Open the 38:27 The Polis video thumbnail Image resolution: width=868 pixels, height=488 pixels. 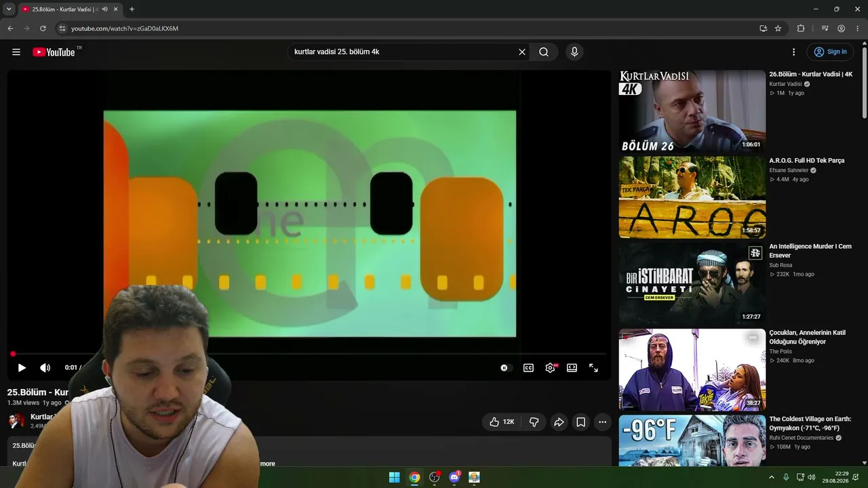pyautogui.click(x=692, y=369)
